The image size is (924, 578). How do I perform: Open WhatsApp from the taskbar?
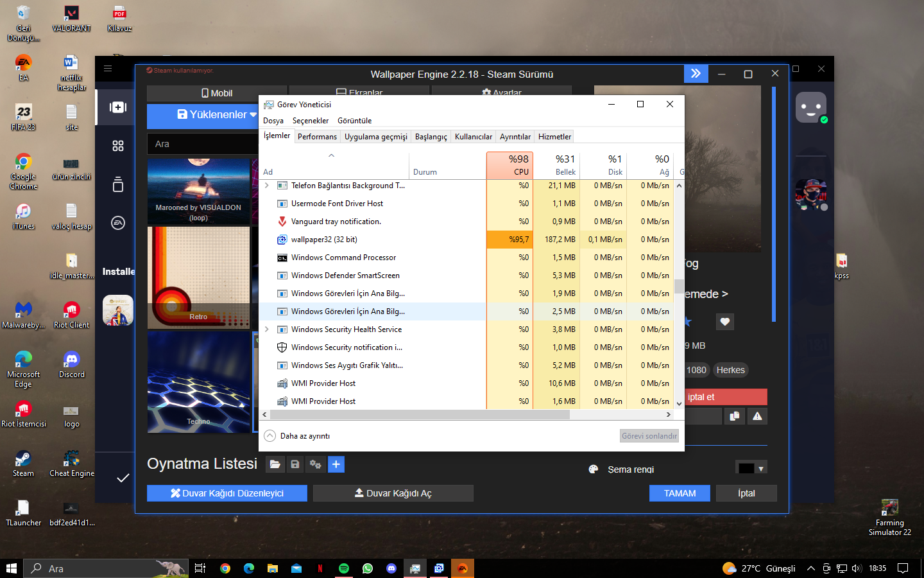pyautogui.click(x=368, y=568)
